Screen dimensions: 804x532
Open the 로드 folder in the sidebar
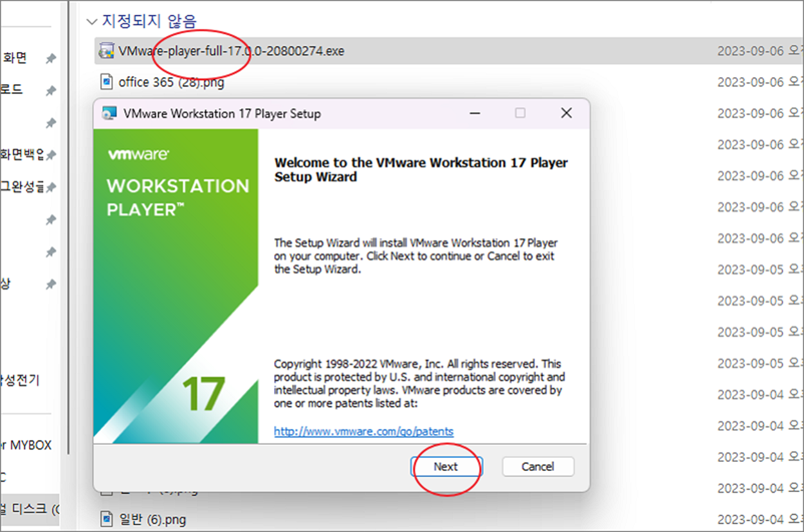[x=12, y=89]
